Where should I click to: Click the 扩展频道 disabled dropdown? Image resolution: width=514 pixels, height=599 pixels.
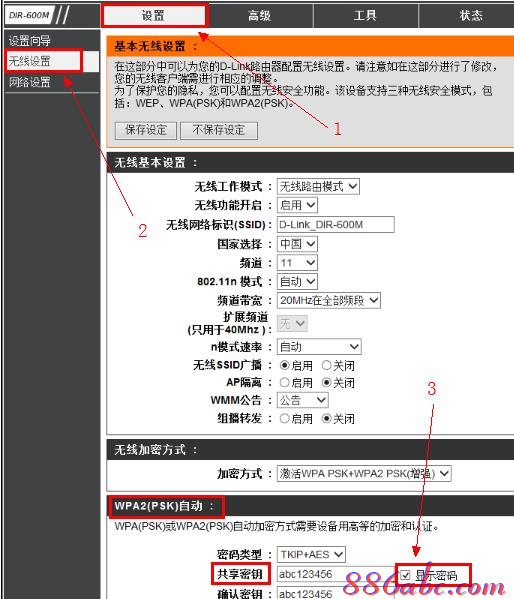292,324
